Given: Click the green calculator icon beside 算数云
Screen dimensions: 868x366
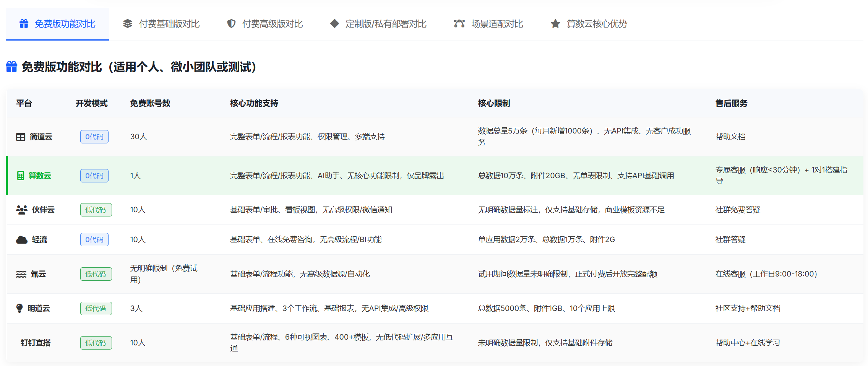Looking at the screenshot, I should coord(21,176).
